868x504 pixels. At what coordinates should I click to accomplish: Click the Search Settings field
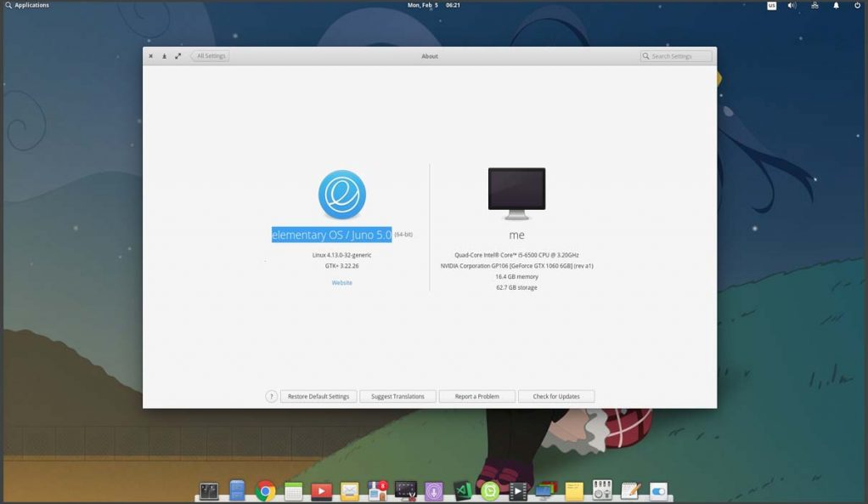676,56
